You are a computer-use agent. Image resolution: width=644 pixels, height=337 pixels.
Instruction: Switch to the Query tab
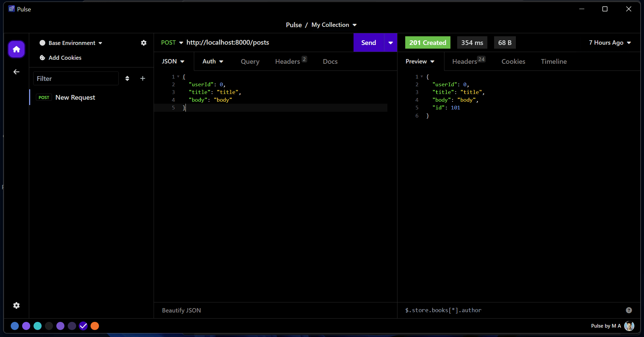250,61
